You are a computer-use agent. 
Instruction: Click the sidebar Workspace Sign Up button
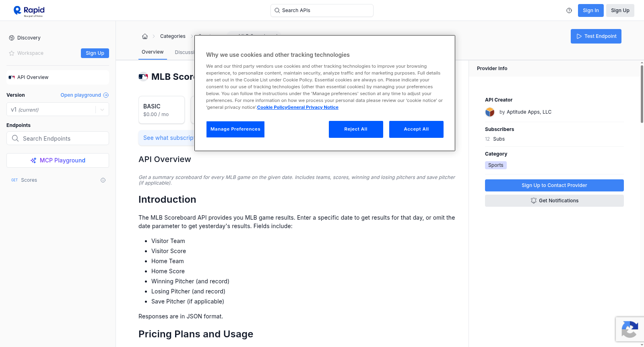point(95,53)
